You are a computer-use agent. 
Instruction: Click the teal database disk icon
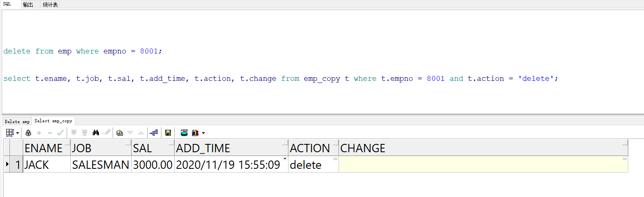184,133
